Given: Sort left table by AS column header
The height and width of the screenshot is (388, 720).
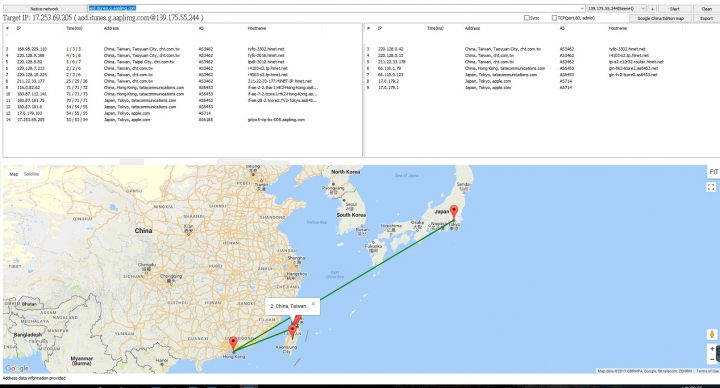Looking at the screenshot, I should (x=201, y=28).
